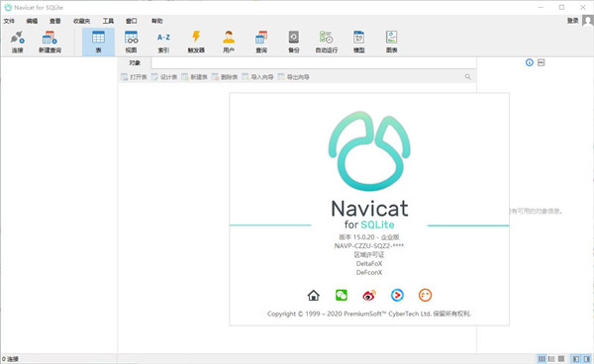
Task: Click the 'DeFconX' text in About dialog
Action: [369, 272]
